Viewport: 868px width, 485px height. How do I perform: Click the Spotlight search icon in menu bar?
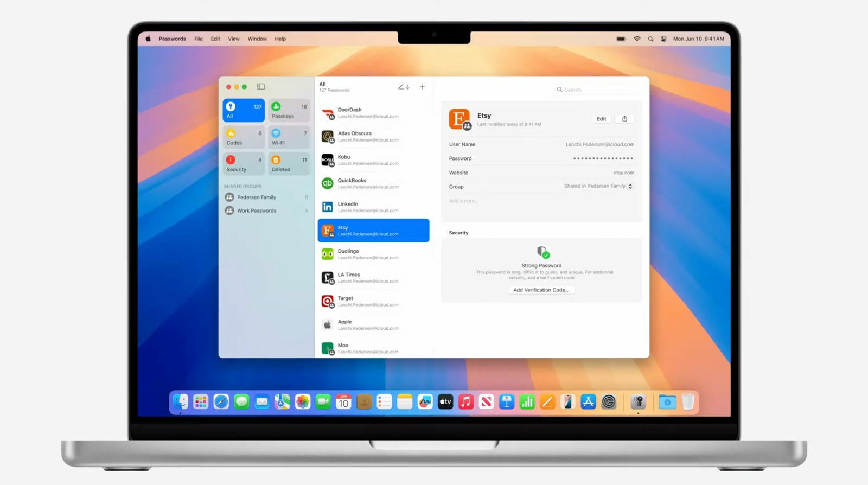(x=650, y=39)
